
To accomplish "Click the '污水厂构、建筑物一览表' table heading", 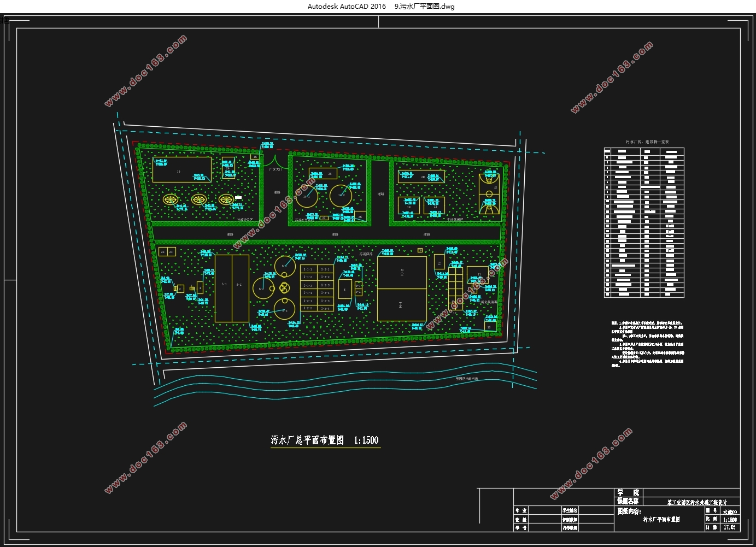I will coord(647,142).
